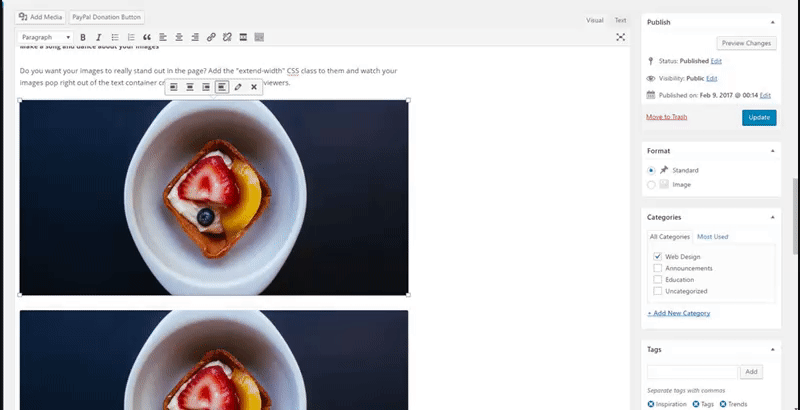Select the Image post format
Viewport: 800px width, 410px height.
[651, 185]
